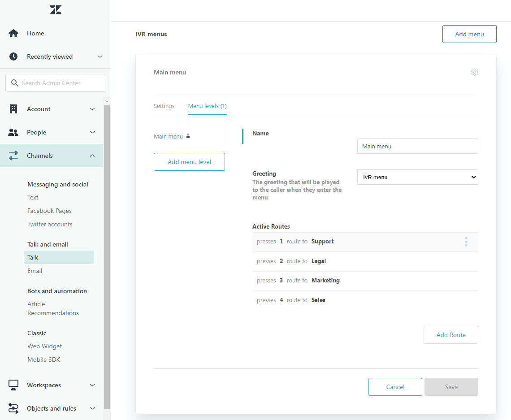Viewport: 511px width, 420px height.
Task: Select the presses 4 Sales route
Action: click(x=365, y=300)
